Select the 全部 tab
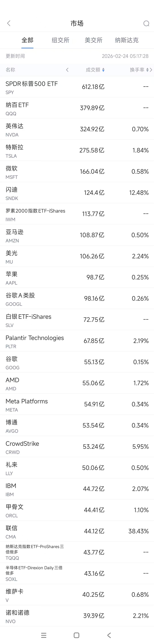This screenshot has height=644, width=154. [x=27, y=40]
